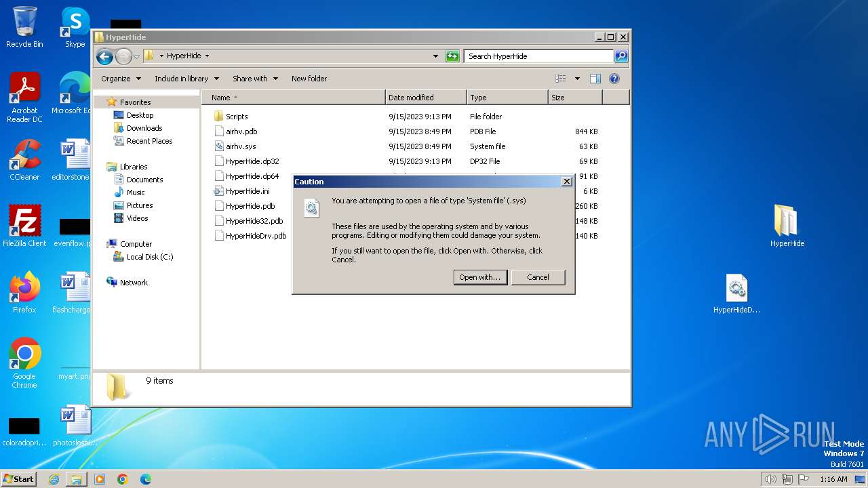
Task: Open Downloads in navigation pane
Action: pyautogui.click(x=144, y=128)
